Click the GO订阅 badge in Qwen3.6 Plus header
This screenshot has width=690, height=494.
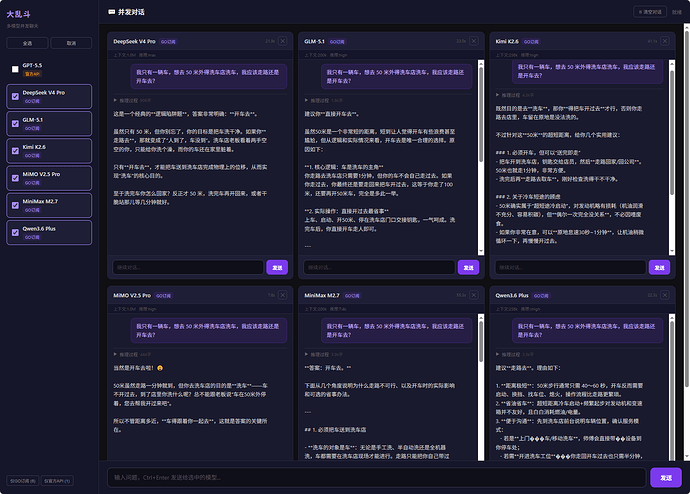[x=541, y=296]
